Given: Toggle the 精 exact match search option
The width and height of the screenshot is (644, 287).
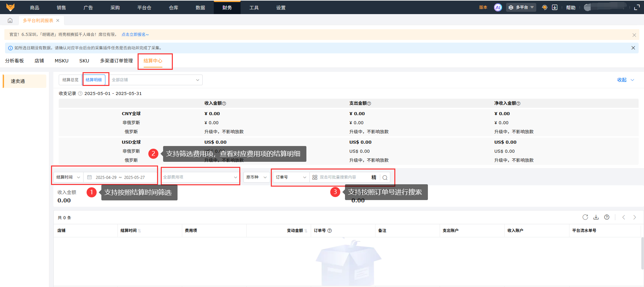Looking at the screenshot, I should 374,177.
